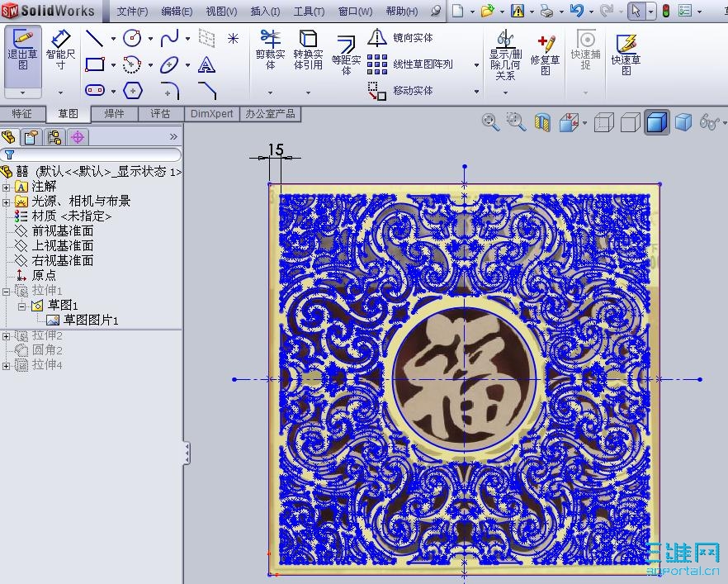Open the 工具(T) menu

309,11
